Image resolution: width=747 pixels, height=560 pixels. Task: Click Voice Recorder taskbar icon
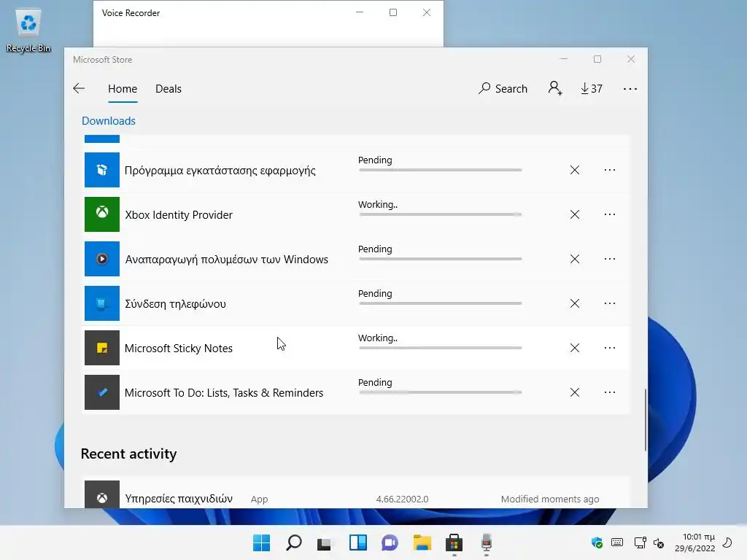(487, 542)
